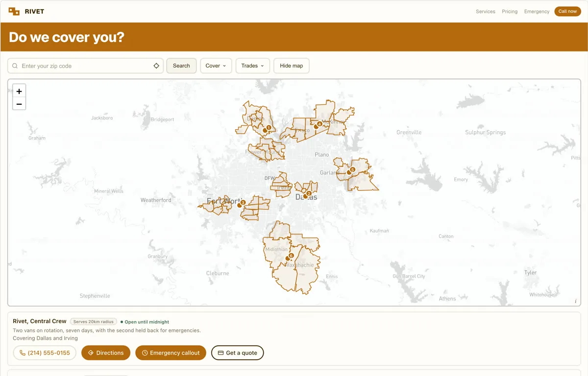Click the Cleburne map label

[x=218, y=273]
